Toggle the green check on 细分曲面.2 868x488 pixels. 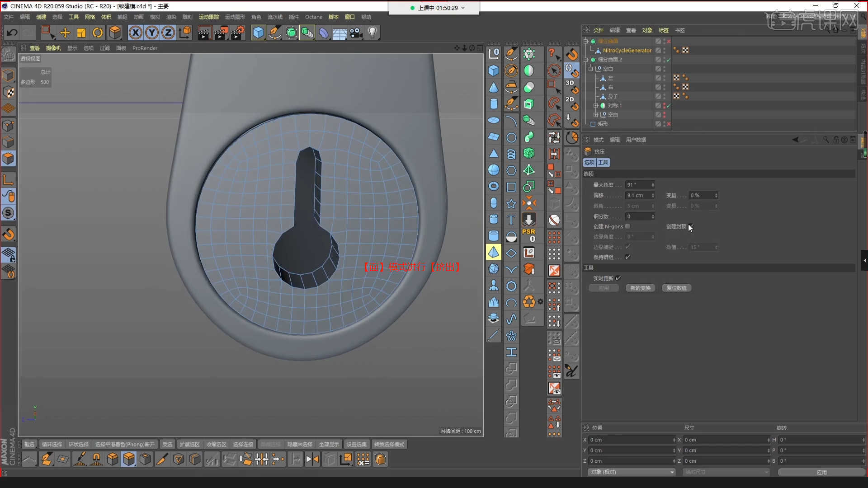pyautogui.click(x=669, y=60)
